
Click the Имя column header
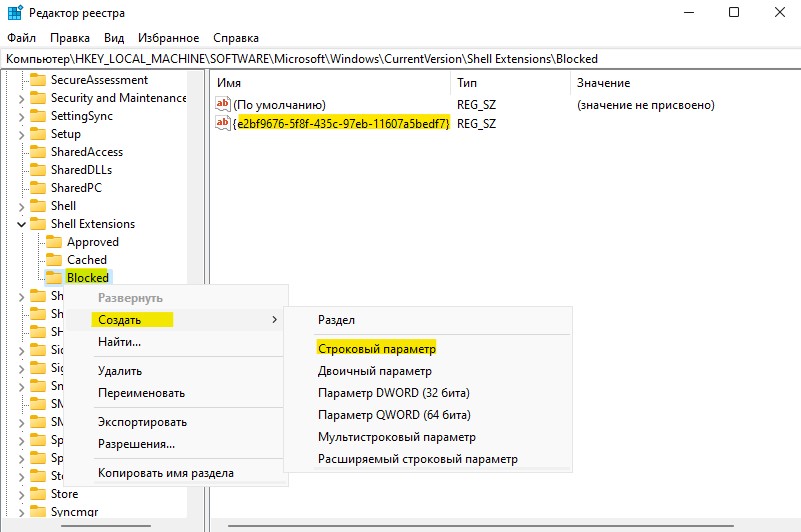coord(331,83)
